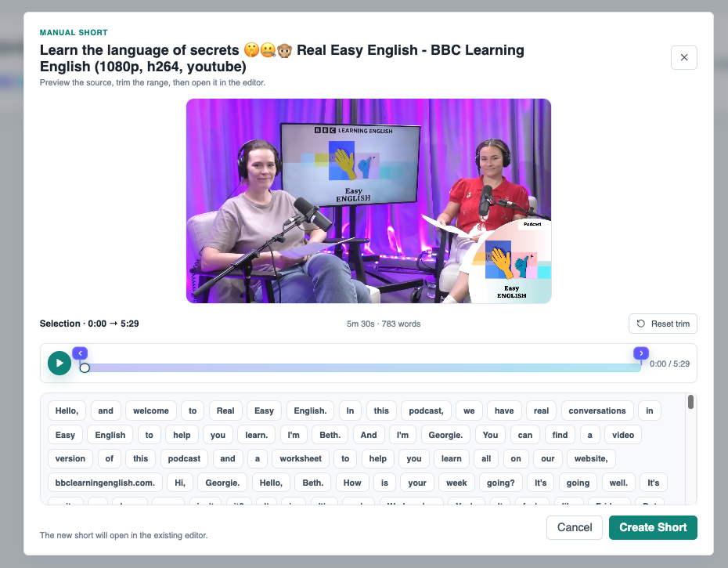Select the transcript word "Hello," in first row
Viewport: 728px width, 568px height.
coord(67,411)
